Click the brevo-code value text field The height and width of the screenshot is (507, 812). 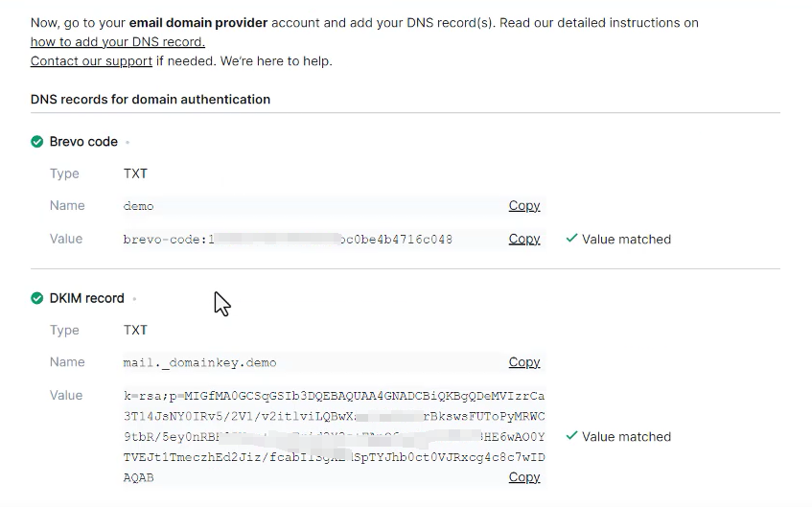click(334, 240)
